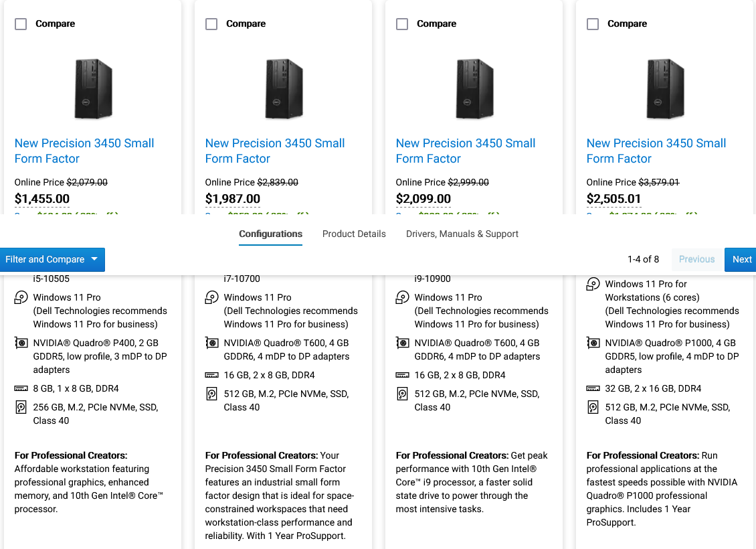Go to Next page of configurations
Image resolution: width=756 pixels, height=549 pixels.
(741, 260)
